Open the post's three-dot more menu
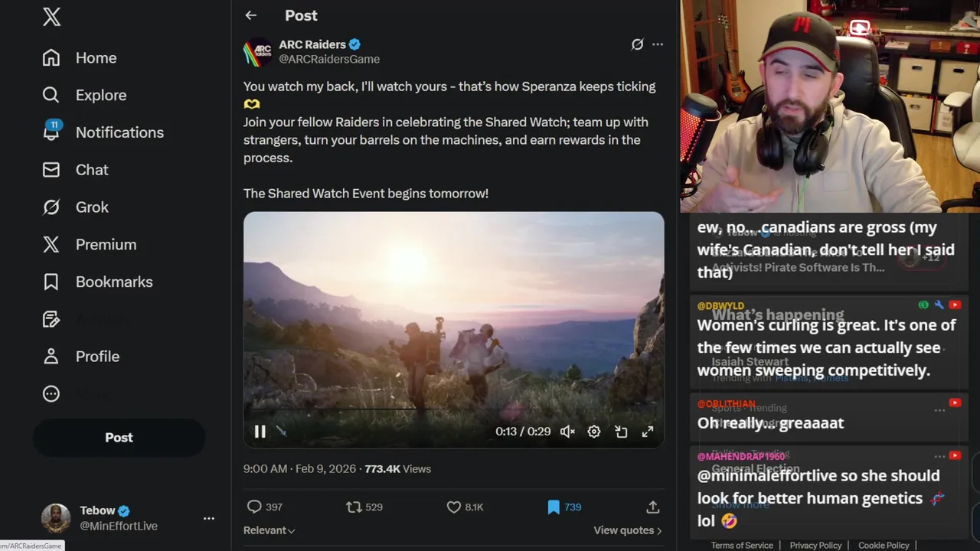 (658, 44)
